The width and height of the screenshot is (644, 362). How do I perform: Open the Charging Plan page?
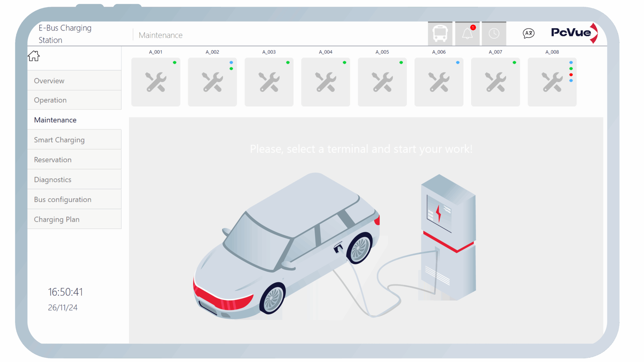[74, 219]
